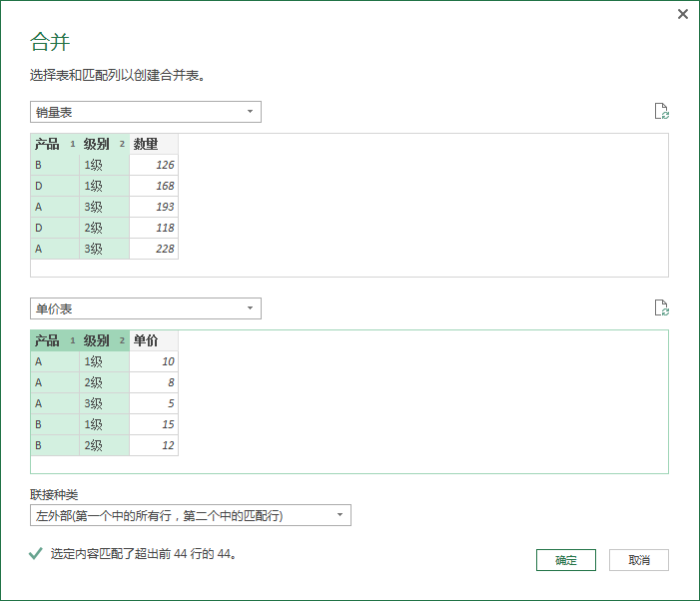Close the 合并 dialog with the X

[x=683, y=14]
